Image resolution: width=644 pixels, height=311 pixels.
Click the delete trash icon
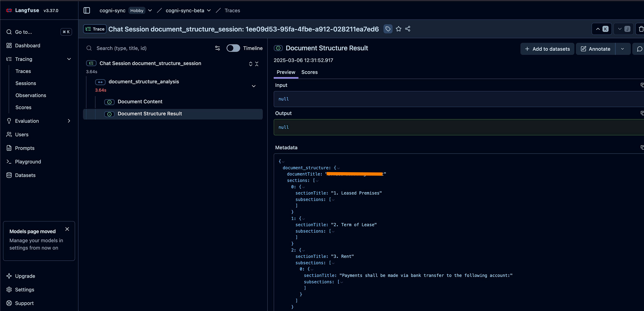click(641, 29)
